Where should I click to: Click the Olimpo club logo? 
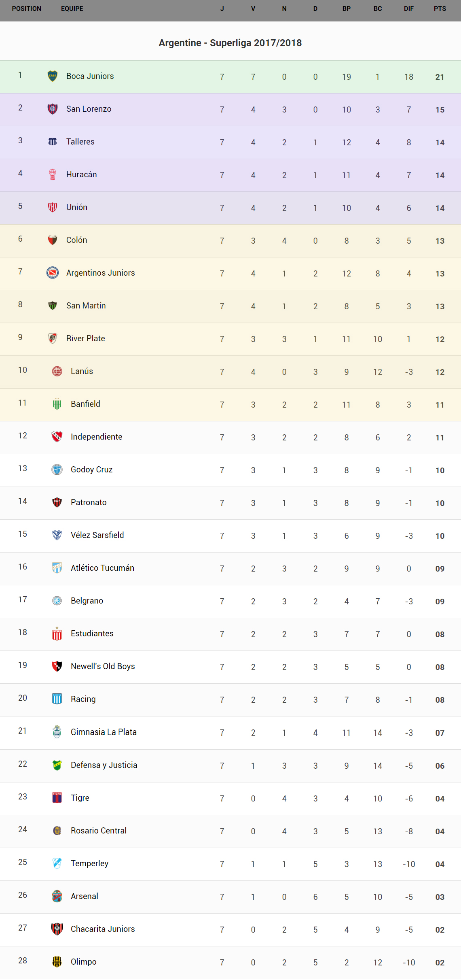click(x=57, y=961)
